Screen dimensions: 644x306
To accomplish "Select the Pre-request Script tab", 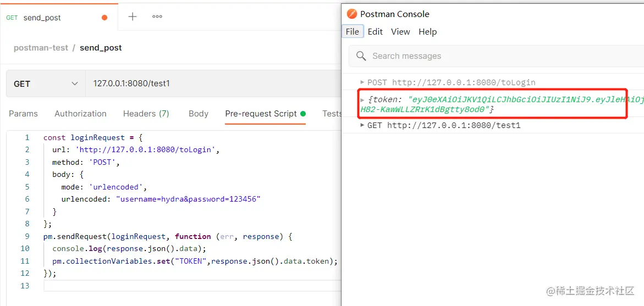I will point(265,114).
